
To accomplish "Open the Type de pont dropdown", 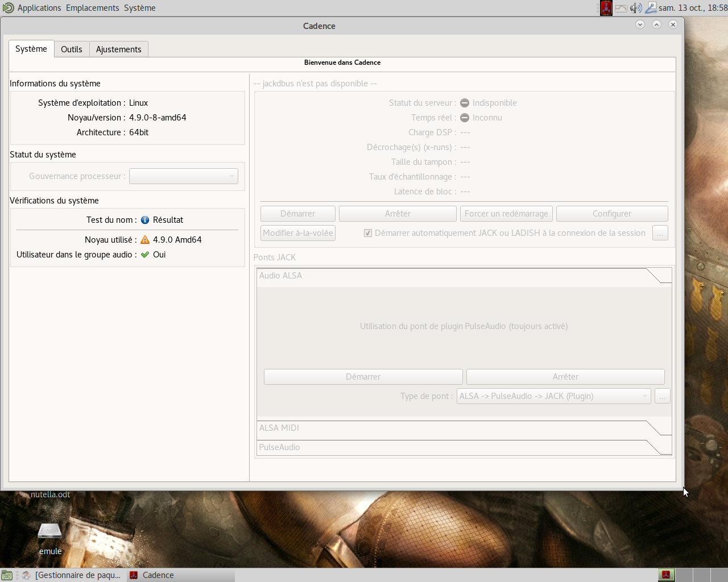I will click(554, 396).
